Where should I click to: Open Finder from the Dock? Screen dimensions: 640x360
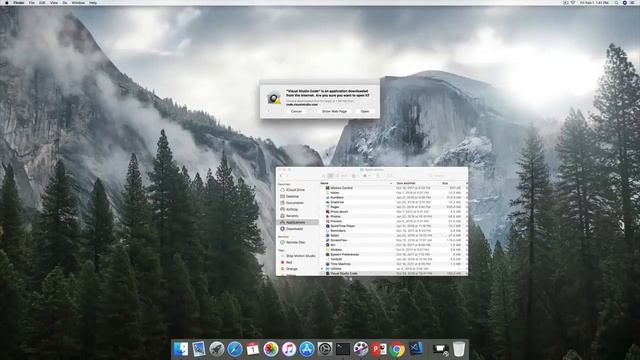(181, 349)
